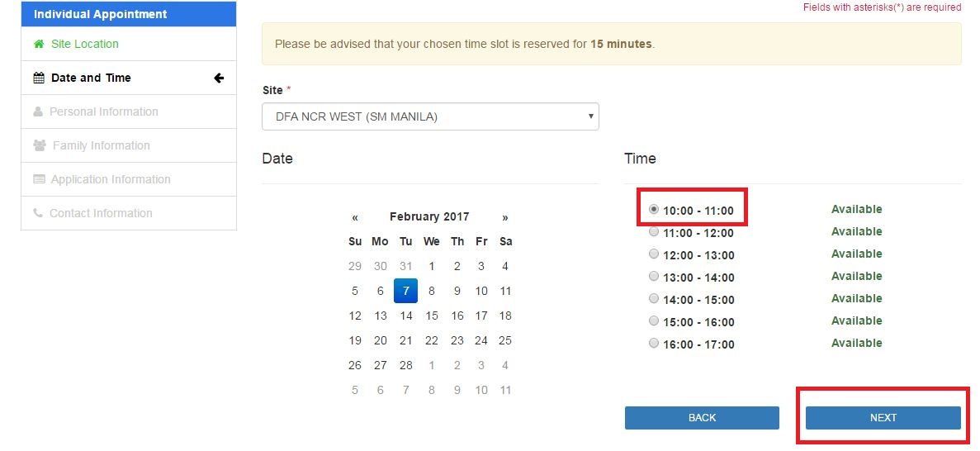
Task: Choose the 16:00 - 17:00 time slot
Action: click(654, 344)
